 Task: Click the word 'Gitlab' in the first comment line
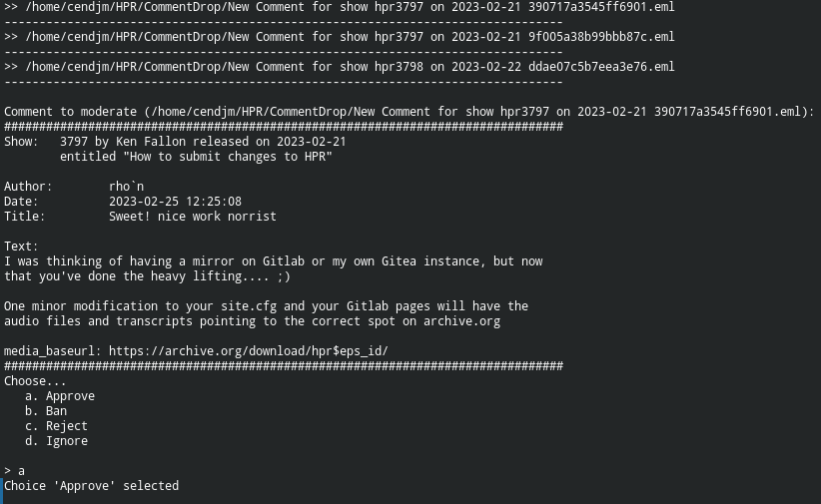coord(284,261)
